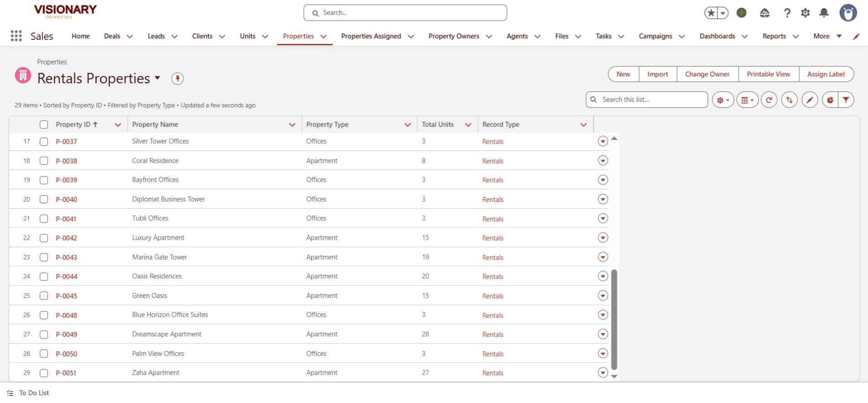Image resolution: width=868 pixels, height=403 pixels.
Task: Select the Luxury Apartment row checkbox
Action: [44, 238]
